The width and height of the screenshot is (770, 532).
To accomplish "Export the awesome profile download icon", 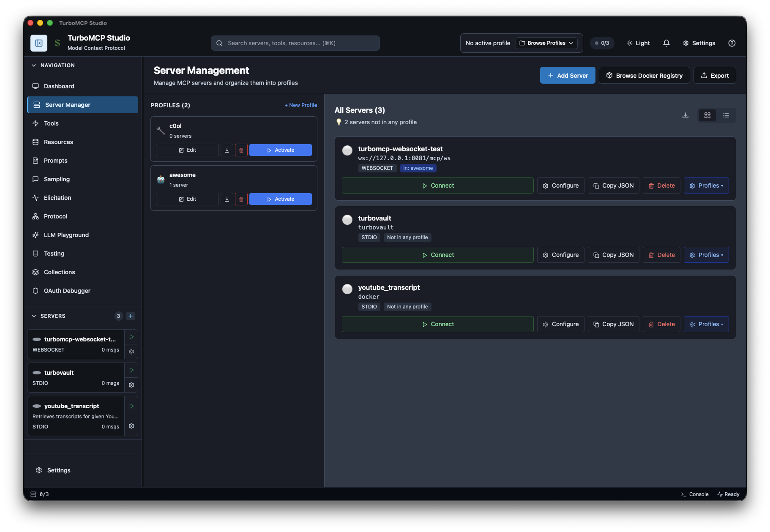I will tap(227, 199).
